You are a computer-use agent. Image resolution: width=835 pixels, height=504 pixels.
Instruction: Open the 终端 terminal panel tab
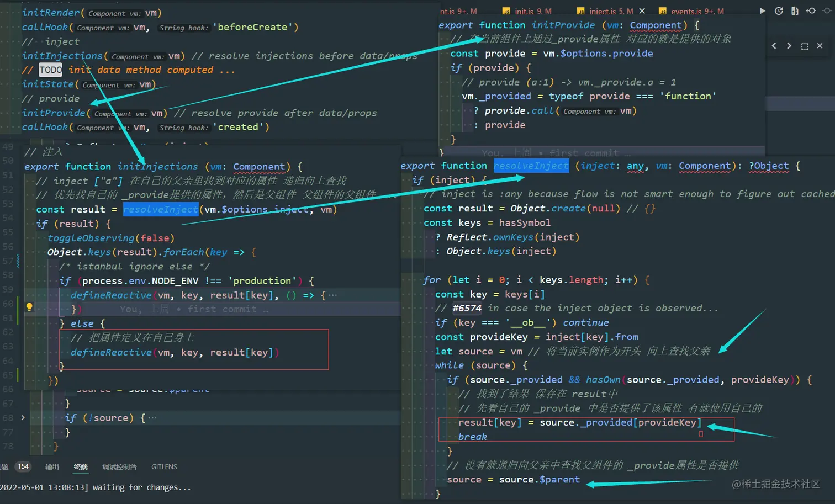[x=81, y=467]
